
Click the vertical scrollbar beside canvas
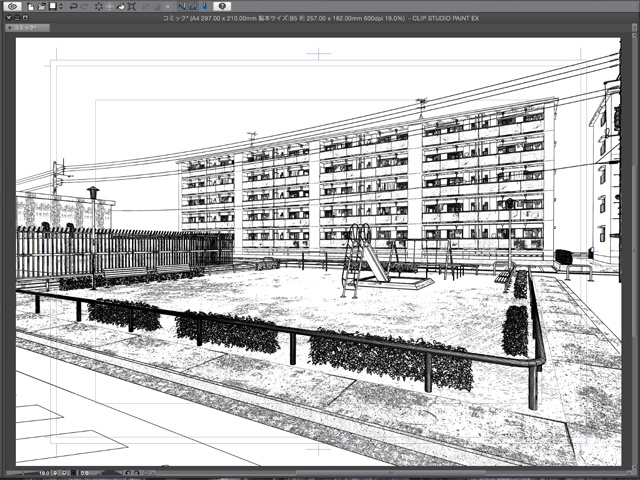[633, 251]
